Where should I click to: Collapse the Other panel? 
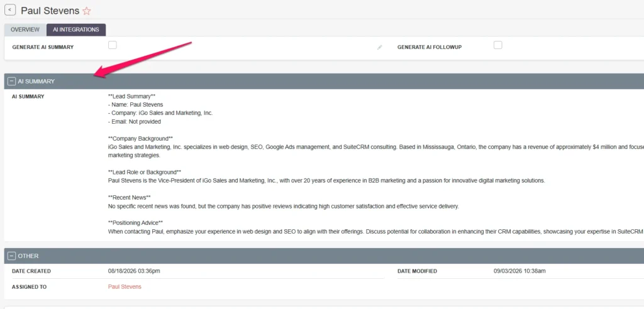pyautogui.click(x=11, y=256)
